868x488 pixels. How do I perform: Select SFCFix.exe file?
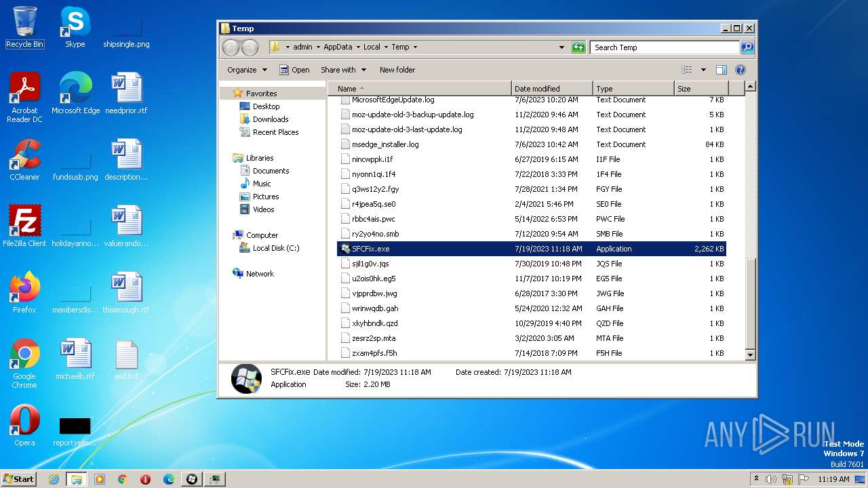531,249
